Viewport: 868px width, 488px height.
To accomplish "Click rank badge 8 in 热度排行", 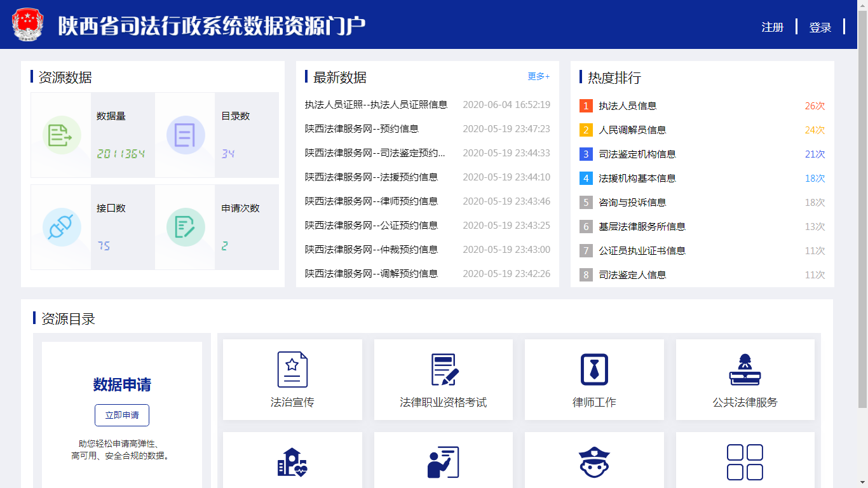I will pyautogui.click(x=586, y=274).
